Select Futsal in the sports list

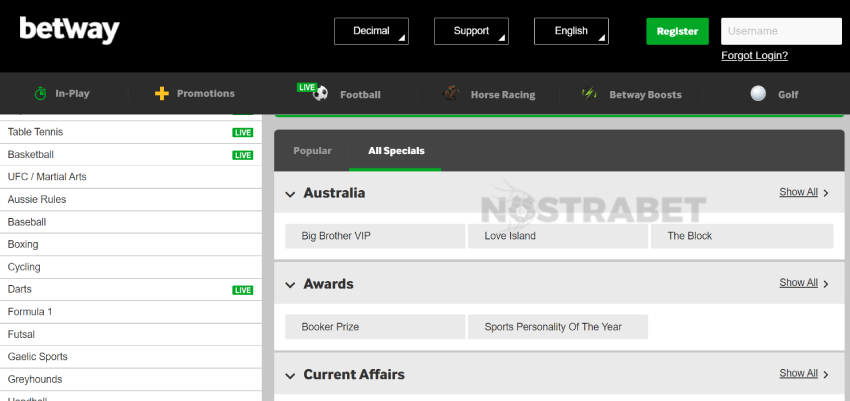(131, 335)
